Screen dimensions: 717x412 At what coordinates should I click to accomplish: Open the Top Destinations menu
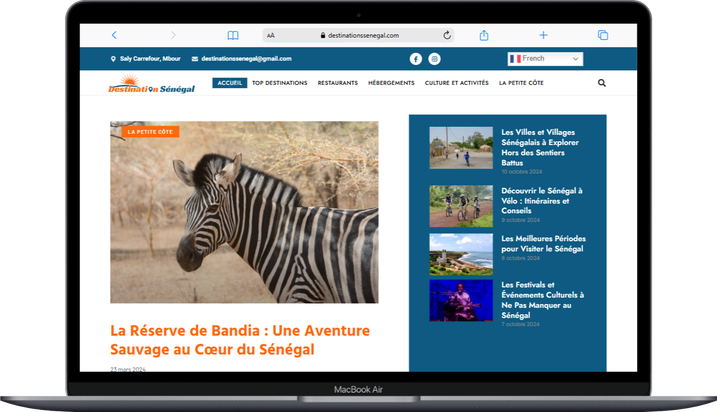[x=280, y=83]
